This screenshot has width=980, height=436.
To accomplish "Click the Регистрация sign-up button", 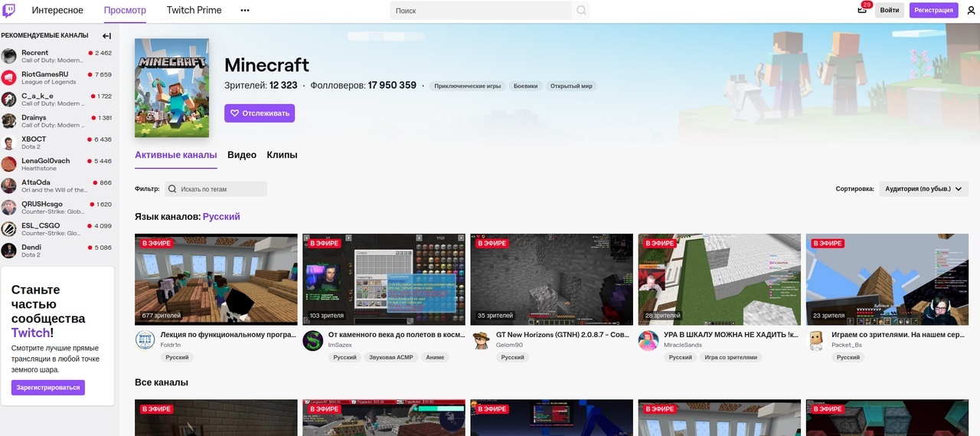I will coord(933,10).
